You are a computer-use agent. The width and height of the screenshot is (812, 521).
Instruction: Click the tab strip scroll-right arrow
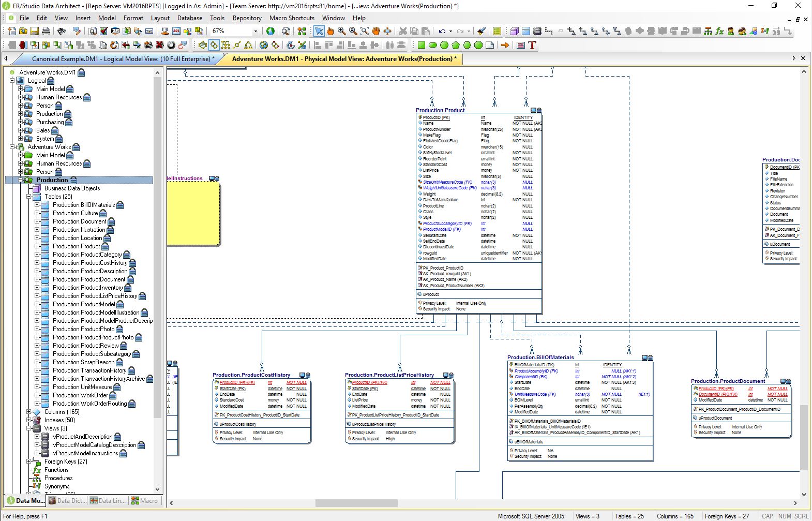tap(794, 58)
